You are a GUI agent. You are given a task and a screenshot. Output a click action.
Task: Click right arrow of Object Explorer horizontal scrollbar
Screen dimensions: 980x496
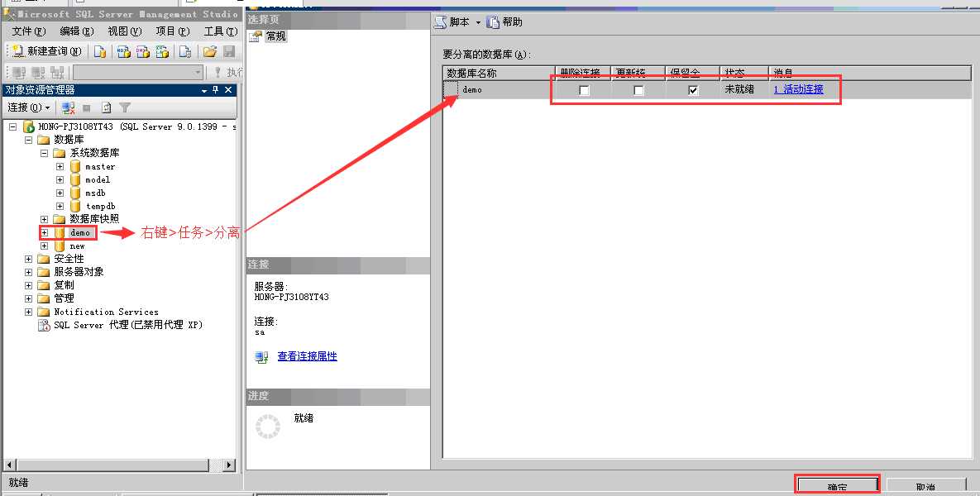(x=229, y=465)
